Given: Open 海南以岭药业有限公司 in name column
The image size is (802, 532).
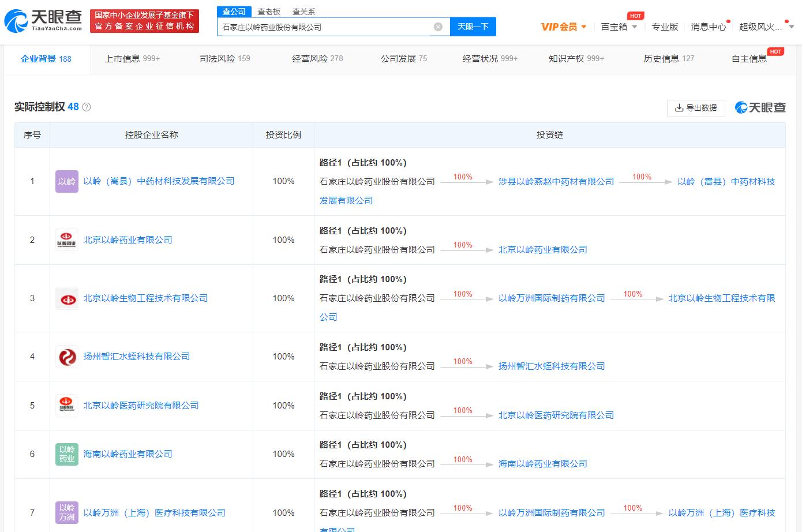Looking at the screenshot, I should click(x=128, y=454).
